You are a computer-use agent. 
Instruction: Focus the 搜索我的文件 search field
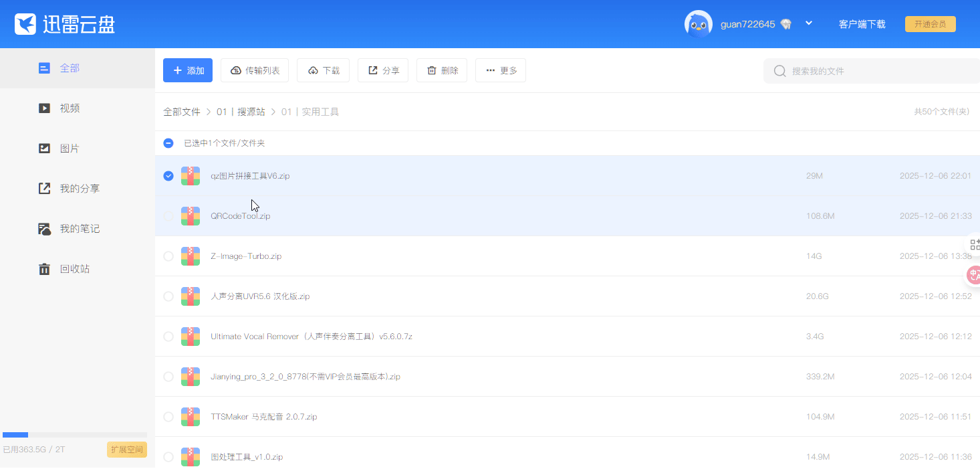tap(876, 71)
